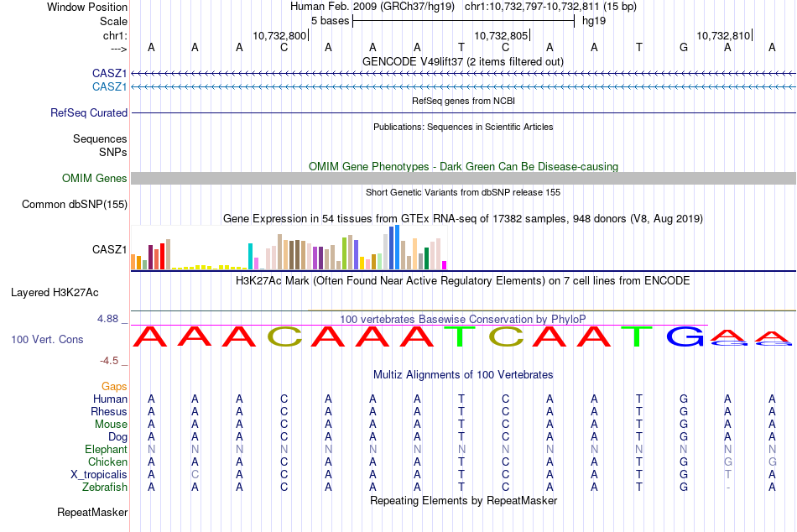This screenshot has height=532, width=797.
Task: Click the Elephant alignment row label
Action: [106, 449]
